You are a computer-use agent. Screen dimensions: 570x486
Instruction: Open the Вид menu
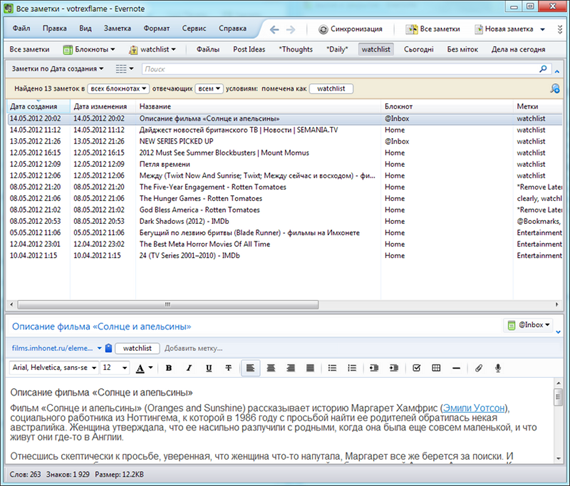coord(85,28)
